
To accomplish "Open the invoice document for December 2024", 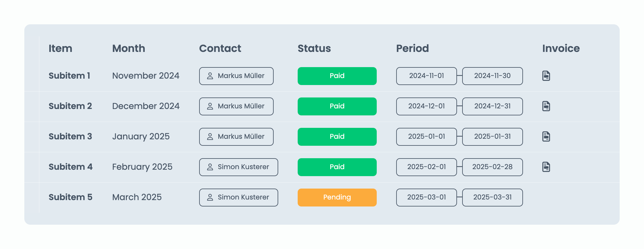I will (546, 106).
